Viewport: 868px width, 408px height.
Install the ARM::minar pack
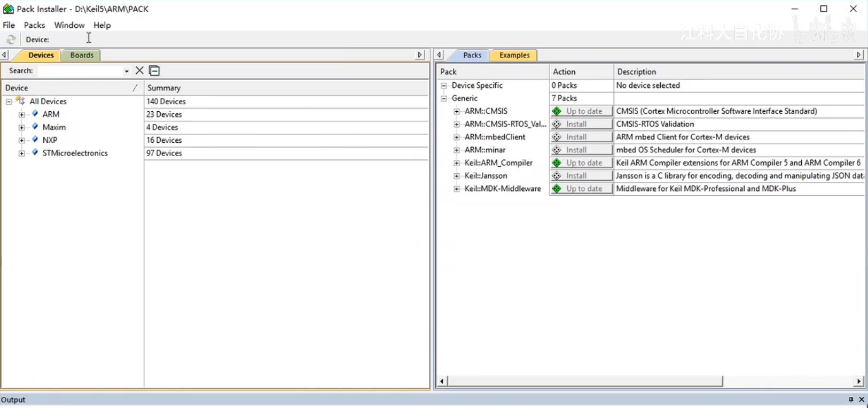(581, 150)
